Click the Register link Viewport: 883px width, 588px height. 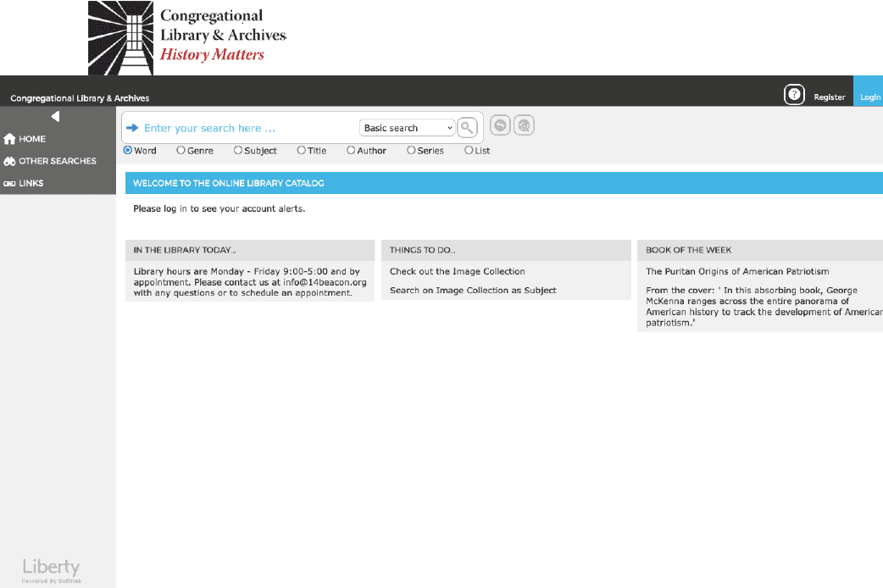[829, 97]
